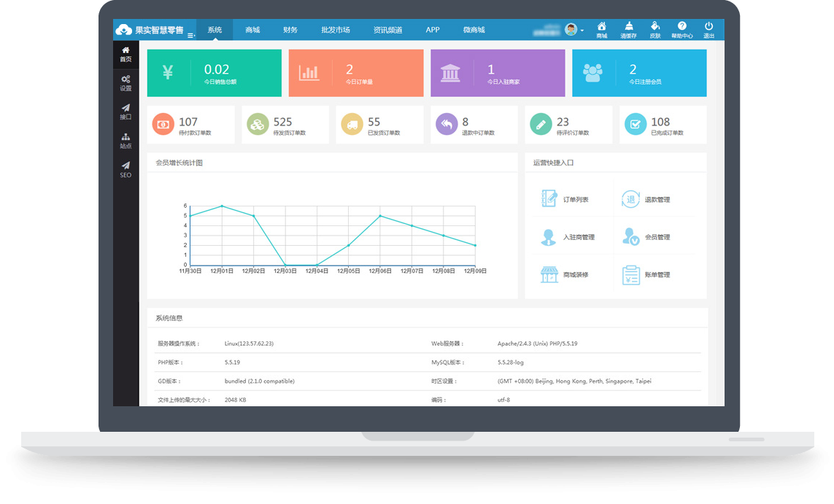This screenshot has width=834, height=504.
Task: Click the 会员管理 member management shortcut
Action: [x=646, y=237]
